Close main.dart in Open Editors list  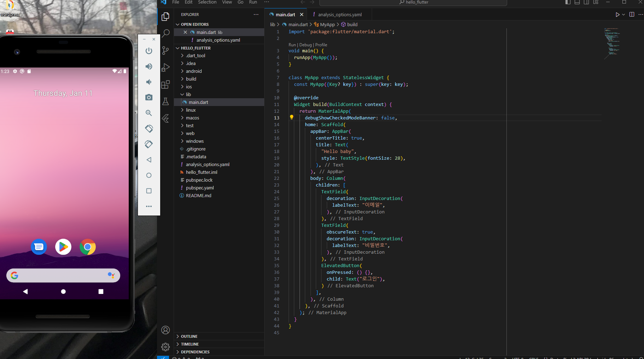185,32
